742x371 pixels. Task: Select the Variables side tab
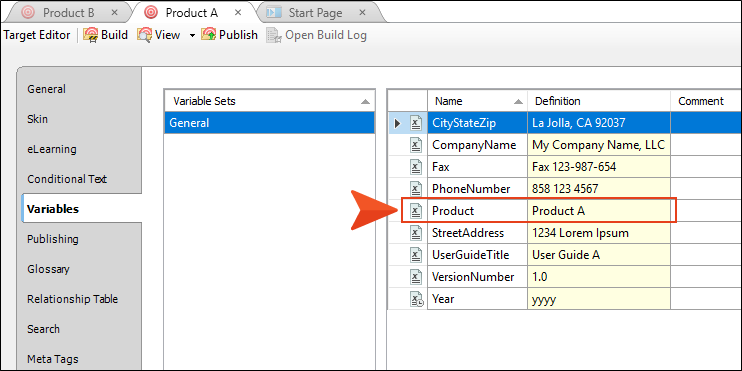pos(81,209)
